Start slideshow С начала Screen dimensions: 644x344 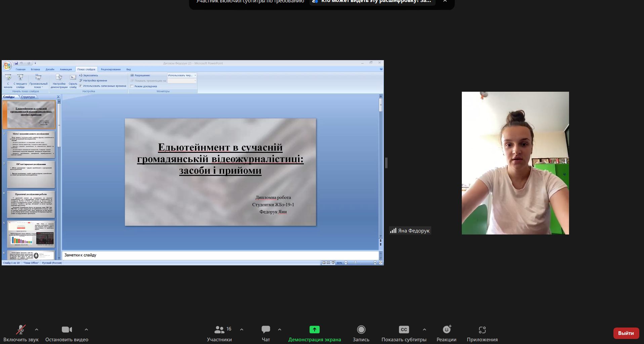point(8,81)
